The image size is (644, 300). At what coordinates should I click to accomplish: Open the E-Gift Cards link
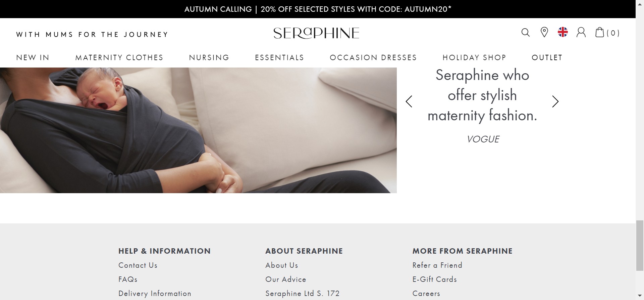434,280
